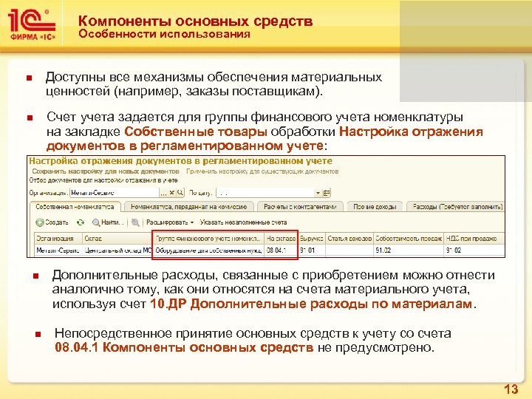532x399 pixels.
Task: Click the slide title Компоненты основных средств
Action: coord(195,21)
